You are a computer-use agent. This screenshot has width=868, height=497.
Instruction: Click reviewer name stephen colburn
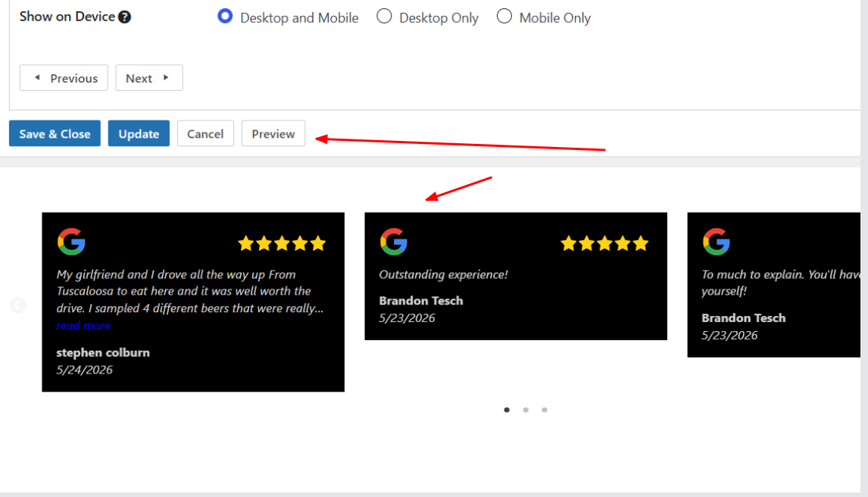(x=103, y=352)
